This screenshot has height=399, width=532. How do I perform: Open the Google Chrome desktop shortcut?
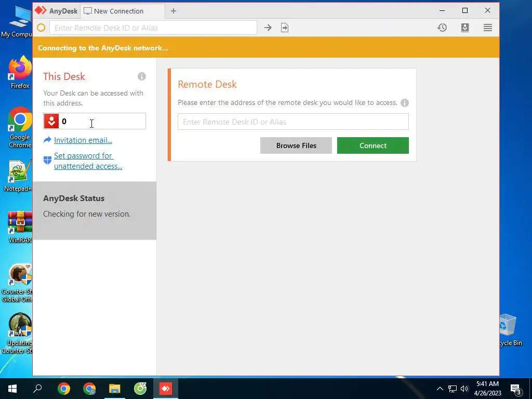point(20,128)
